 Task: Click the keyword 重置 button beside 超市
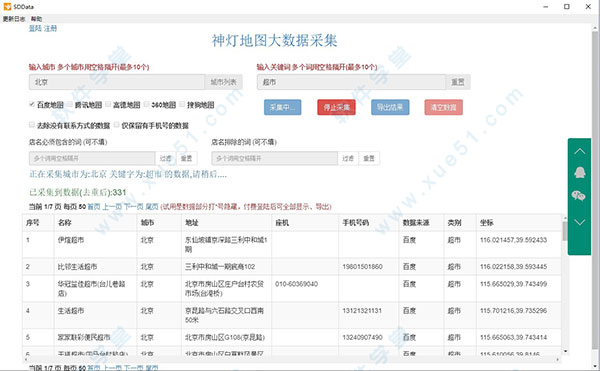(458, 82)
